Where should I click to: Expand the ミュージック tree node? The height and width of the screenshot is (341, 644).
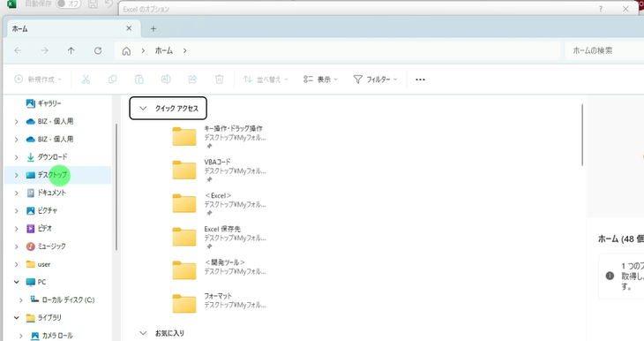tap(17, 246)
